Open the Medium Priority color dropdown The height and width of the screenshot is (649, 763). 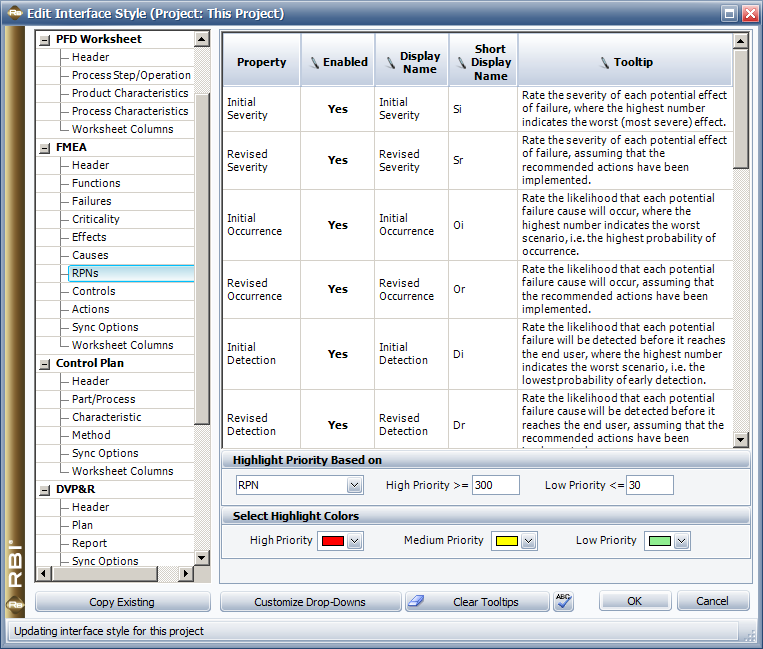tap(528, 541)
